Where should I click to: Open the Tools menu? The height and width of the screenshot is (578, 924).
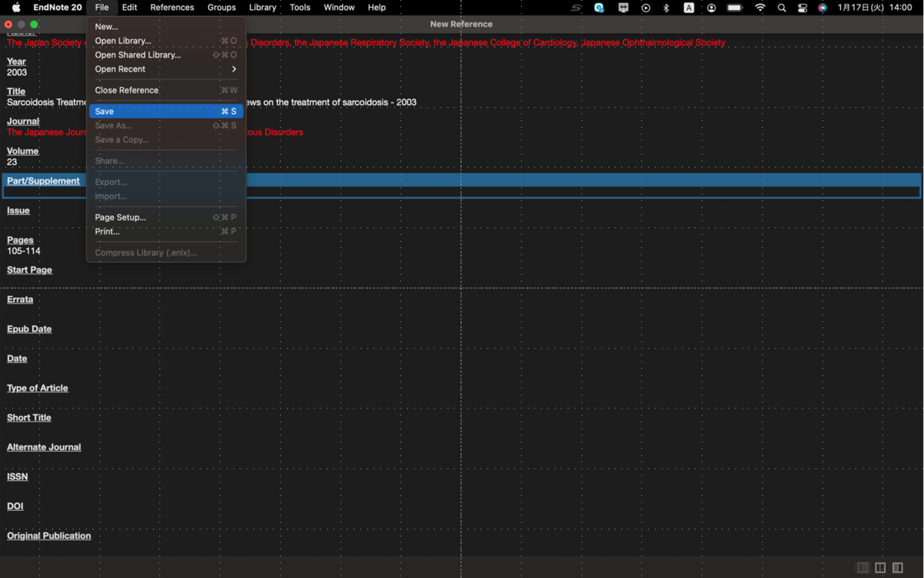click(x=300, y=8)
